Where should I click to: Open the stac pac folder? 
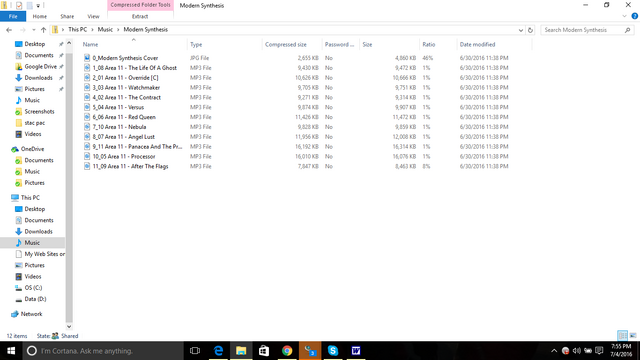(x=34, y=122)
